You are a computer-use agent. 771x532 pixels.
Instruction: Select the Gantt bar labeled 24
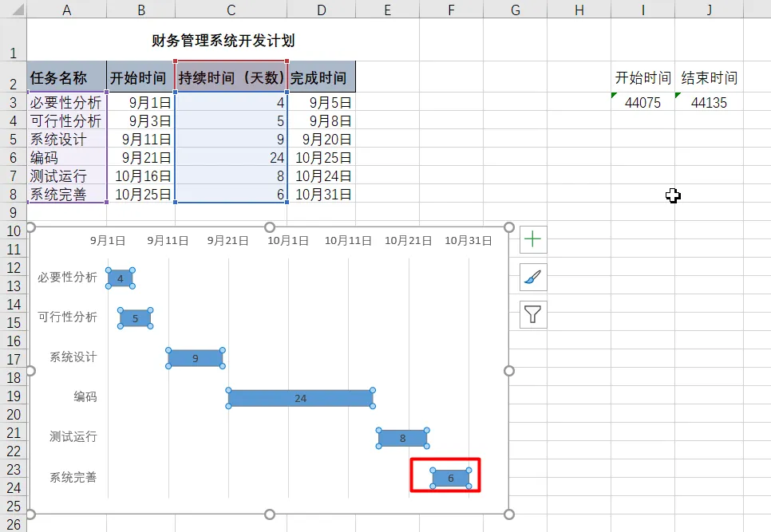pos(300,398)
